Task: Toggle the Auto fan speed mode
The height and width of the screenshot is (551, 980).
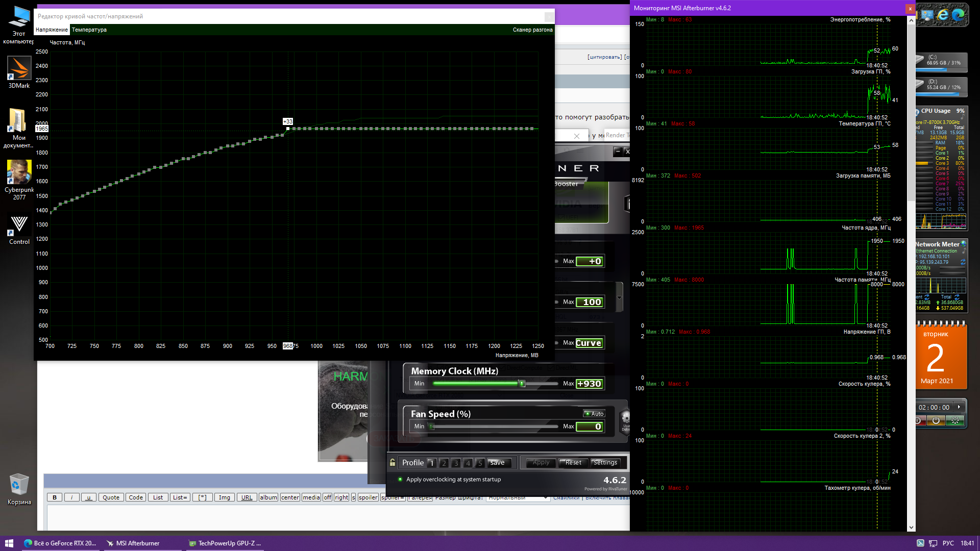Action: point(594,414)
